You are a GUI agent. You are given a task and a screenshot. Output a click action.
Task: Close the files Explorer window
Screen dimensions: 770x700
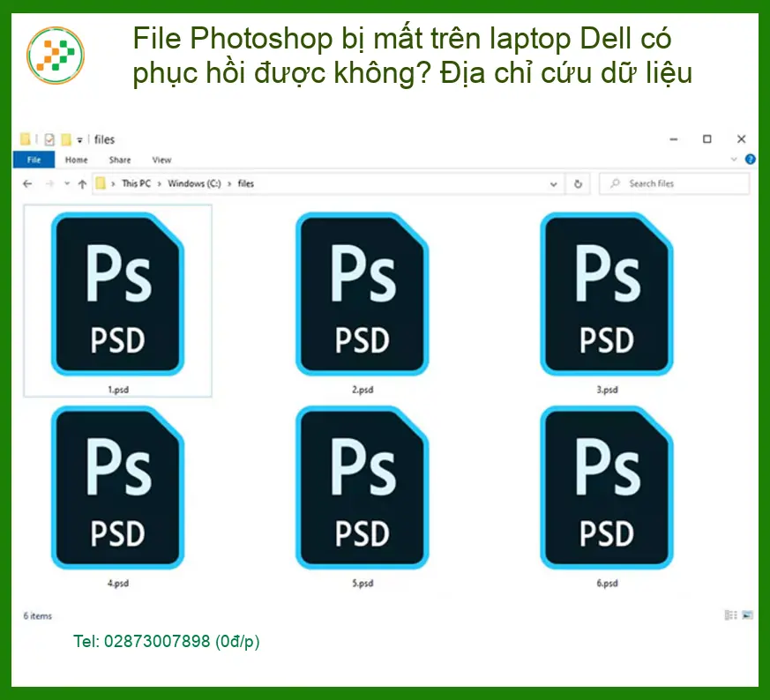point(742,139)
